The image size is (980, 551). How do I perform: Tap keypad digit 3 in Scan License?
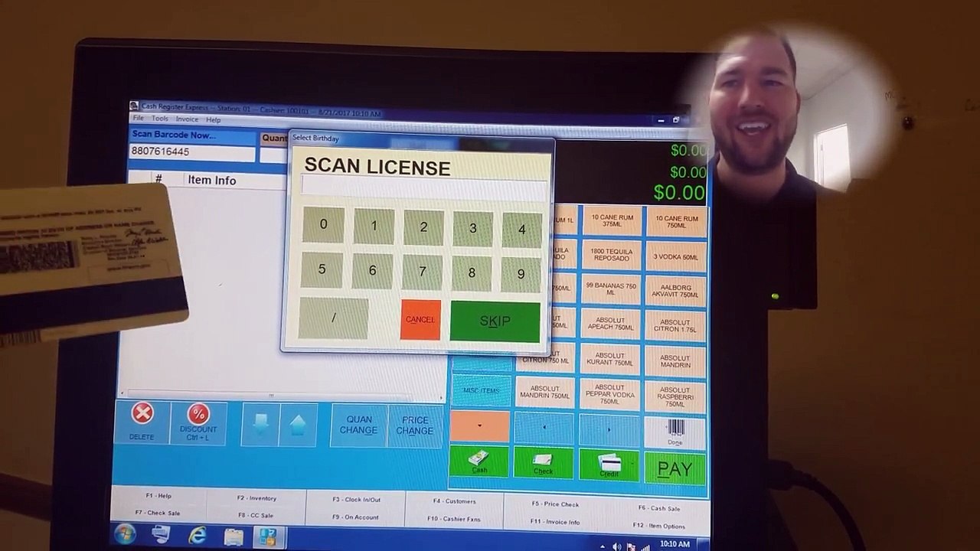tap(472, 229)
